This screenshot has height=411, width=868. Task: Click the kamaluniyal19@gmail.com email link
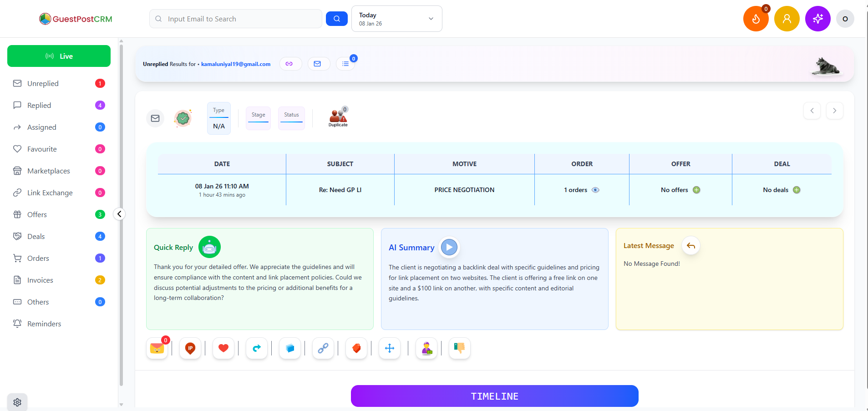pos(236,64)
